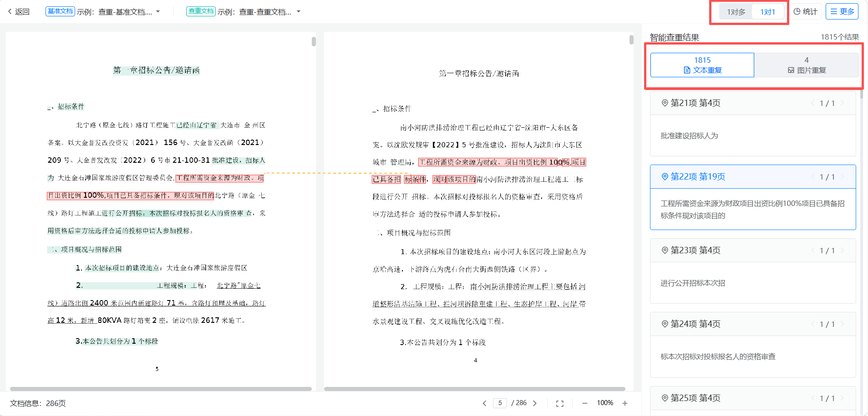
Task: Click location pin icon for 第21项
Action: (x=665, y=103)
